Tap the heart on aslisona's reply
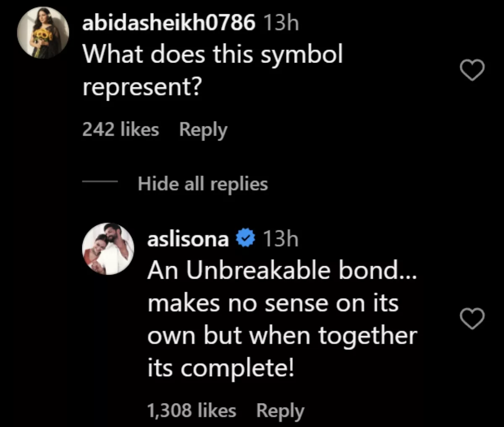Screen dimensions: 504x427 472,319
